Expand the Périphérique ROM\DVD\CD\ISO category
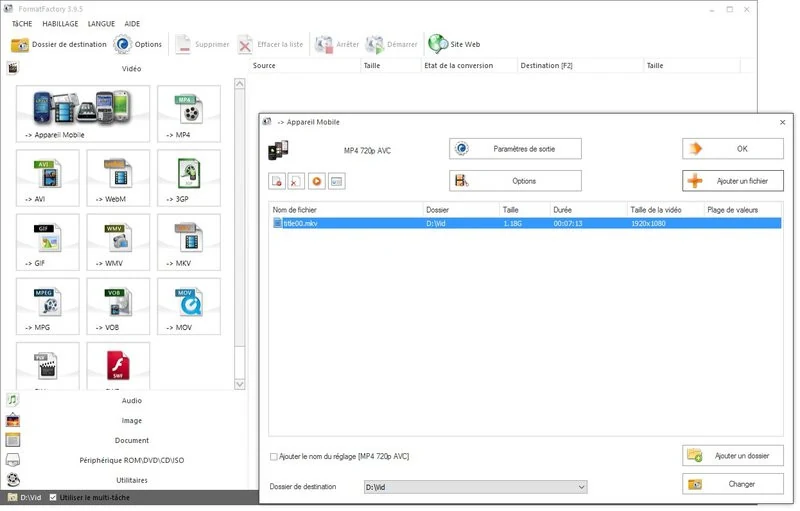Screen dimensions: 800x511 (131, 461)
